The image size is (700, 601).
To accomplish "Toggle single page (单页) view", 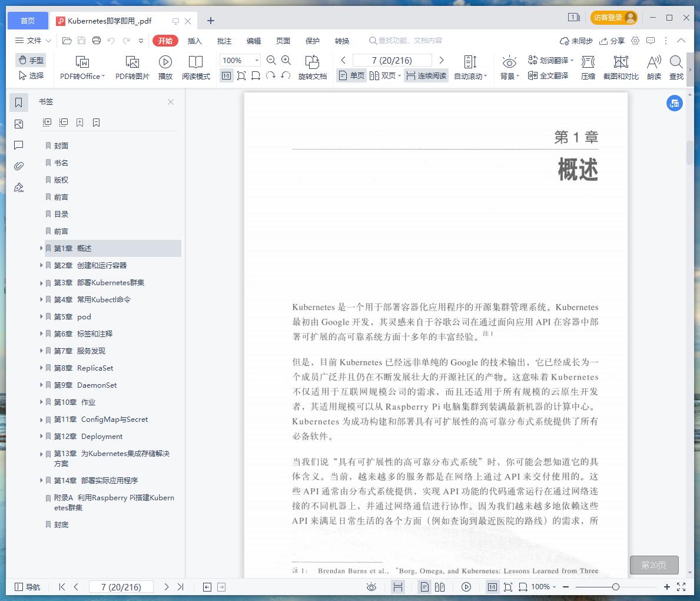I will point(351,76).
